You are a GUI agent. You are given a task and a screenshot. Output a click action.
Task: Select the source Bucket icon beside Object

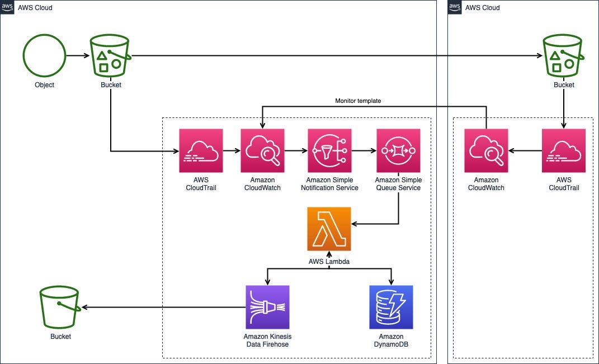coord(110,56)
